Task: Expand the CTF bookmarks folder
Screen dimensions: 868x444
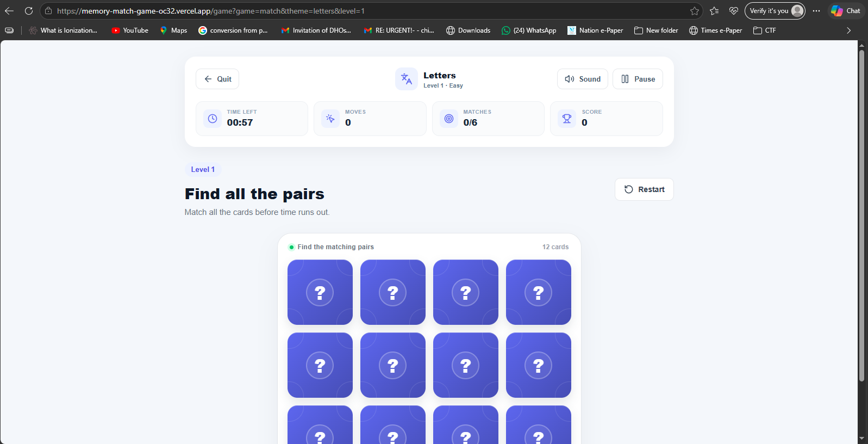Action: (x=764, y=30)
